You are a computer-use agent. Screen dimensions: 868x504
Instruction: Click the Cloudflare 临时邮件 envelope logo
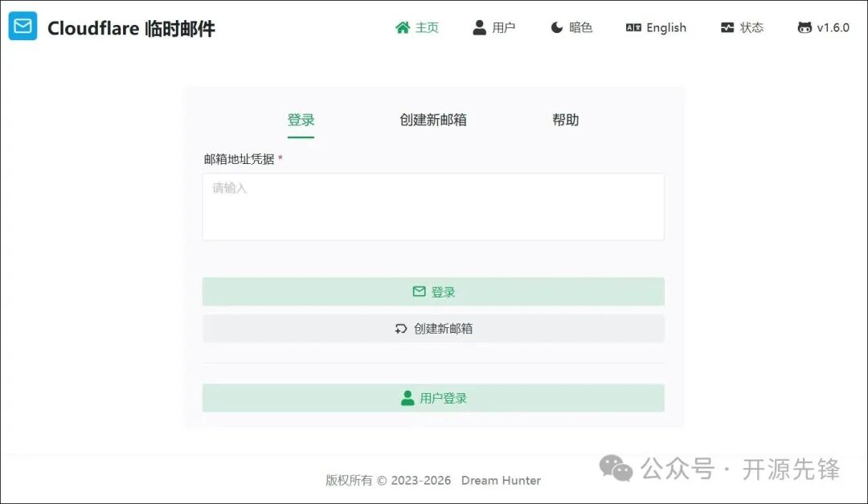pos(22,26)
